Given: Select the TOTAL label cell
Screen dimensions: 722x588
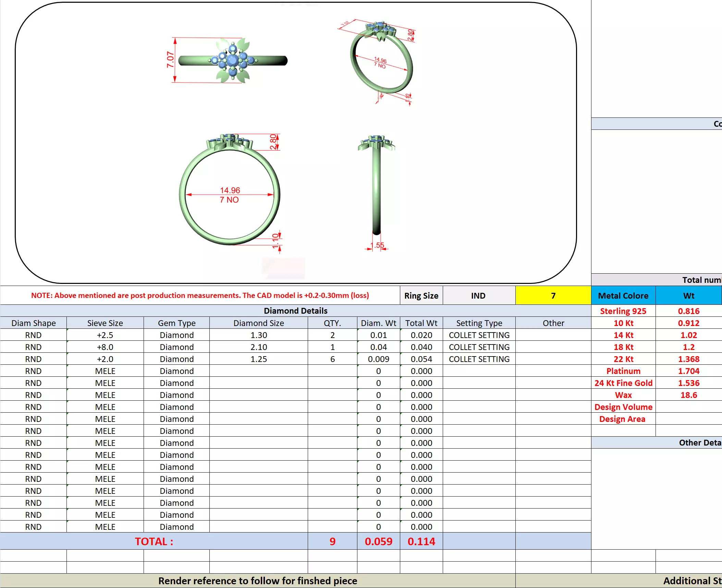Looking at the screenshot, I should pos(154,541).
